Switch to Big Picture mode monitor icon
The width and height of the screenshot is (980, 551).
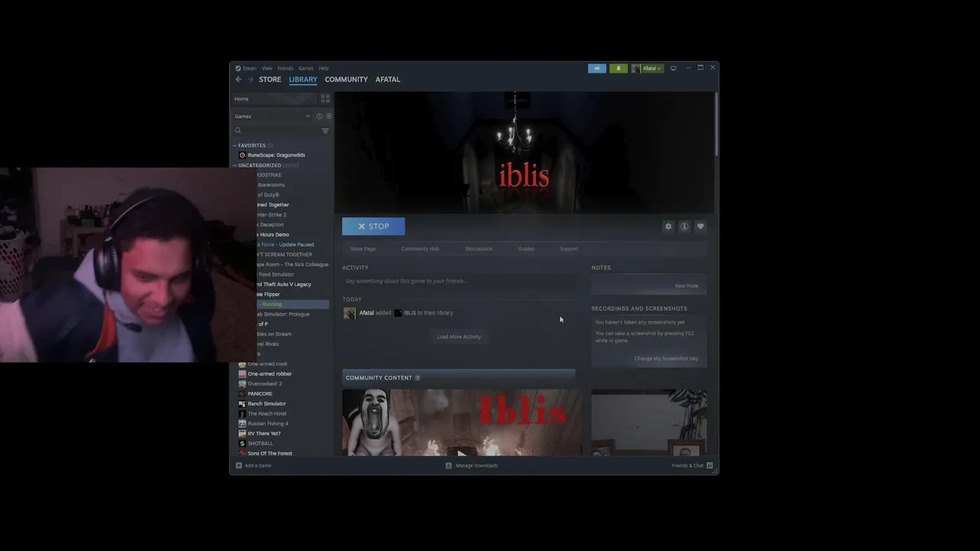coord(673,68)
